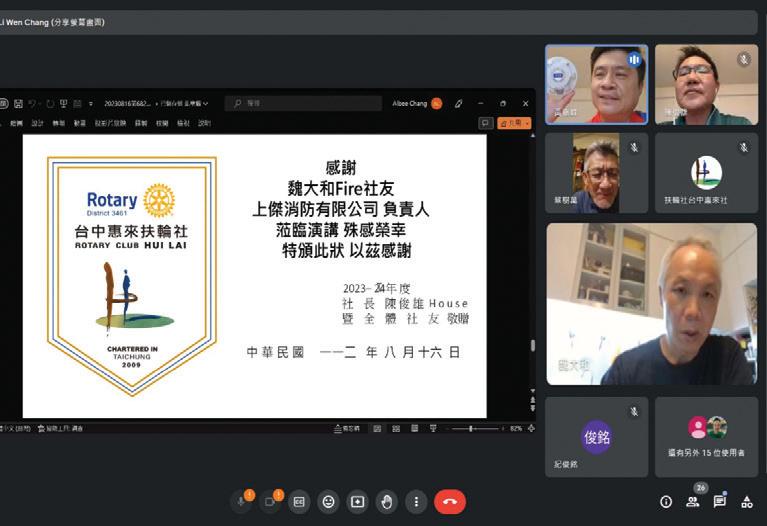Select the large speaker video tile

coord(652,304)
